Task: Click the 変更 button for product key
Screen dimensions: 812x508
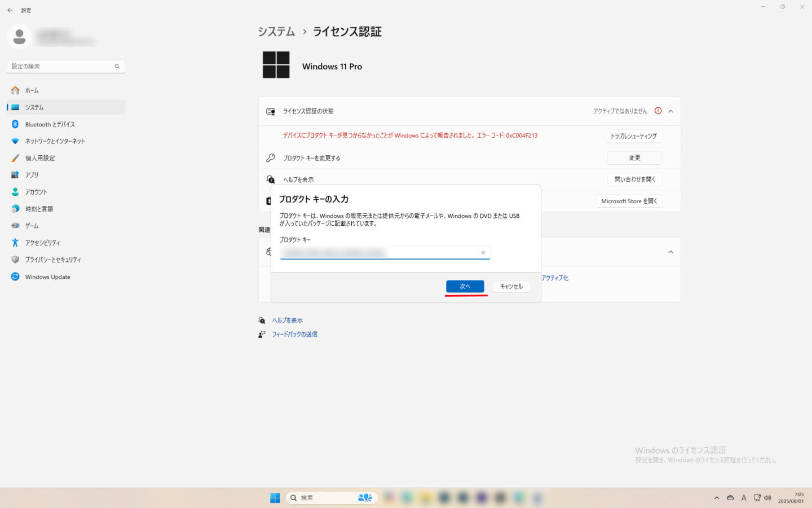Action: point(634,158)
